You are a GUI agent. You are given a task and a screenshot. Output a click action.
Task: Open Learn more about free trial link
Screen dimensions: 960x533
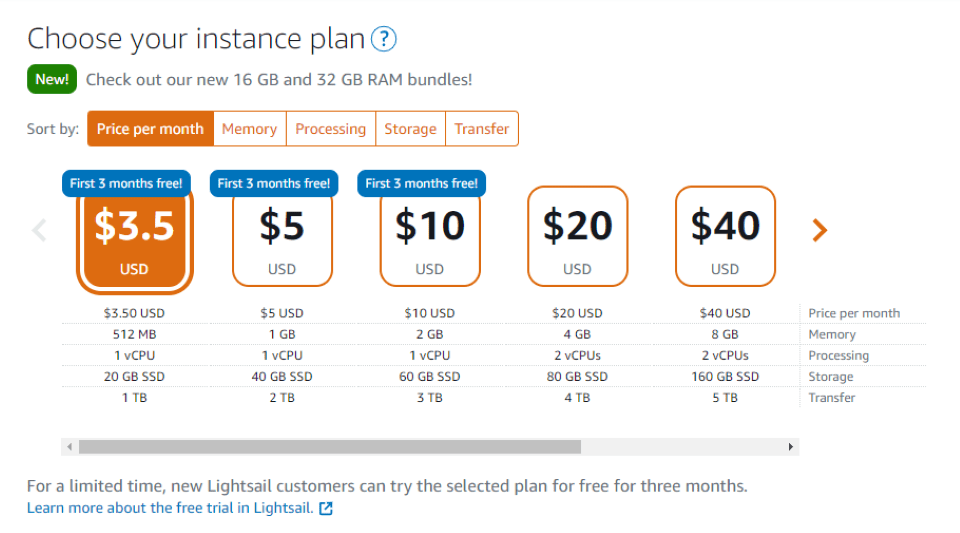click(170, 508)
